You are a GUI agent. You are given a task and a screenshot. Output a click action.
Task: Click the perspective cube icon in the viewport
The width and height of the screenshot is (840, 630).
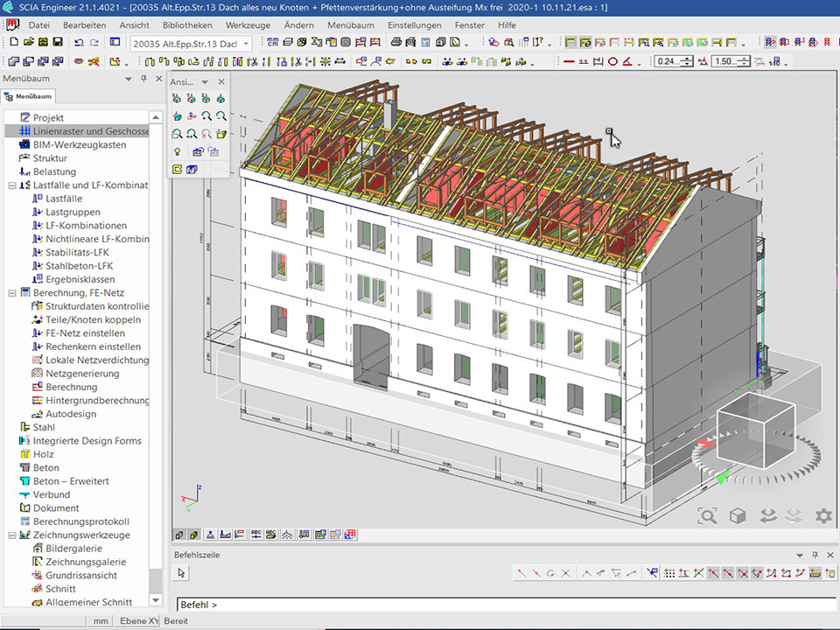(738, 516)
